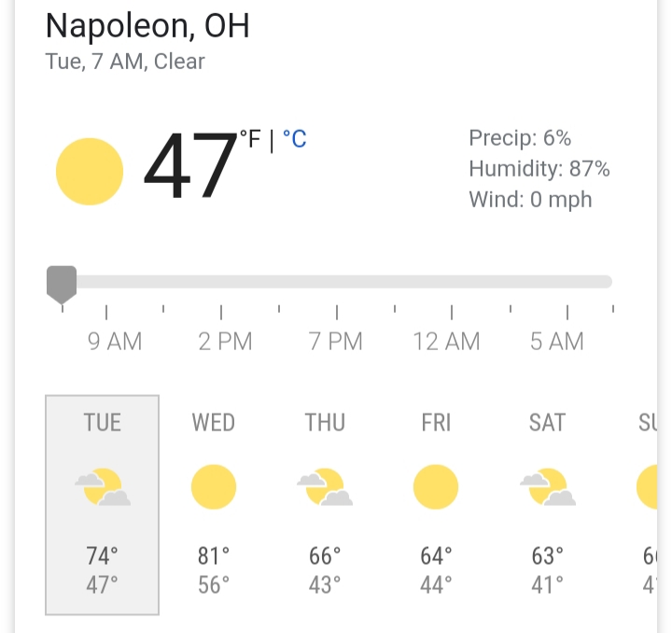Jump to 7 PM on the timeline
The height and width of the screenshot is (633, 672).
(x=336, y=341)
